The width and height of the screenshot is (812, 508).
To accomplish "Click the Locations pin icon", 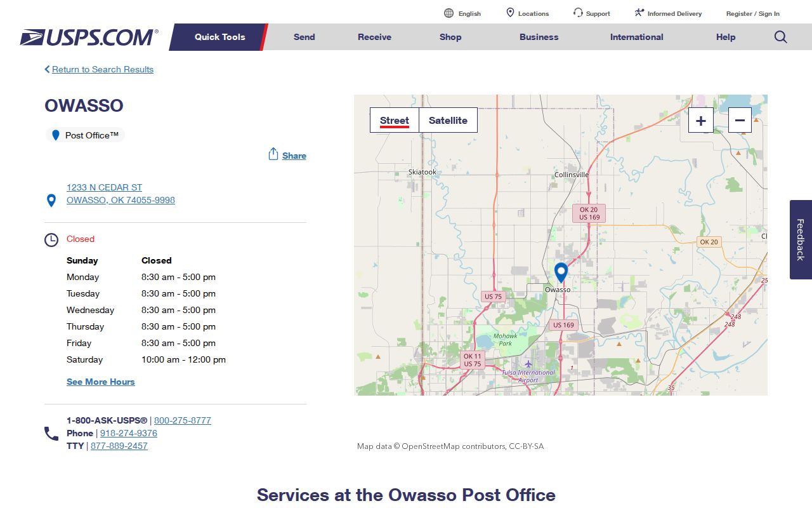I will [x=510, y=13].
